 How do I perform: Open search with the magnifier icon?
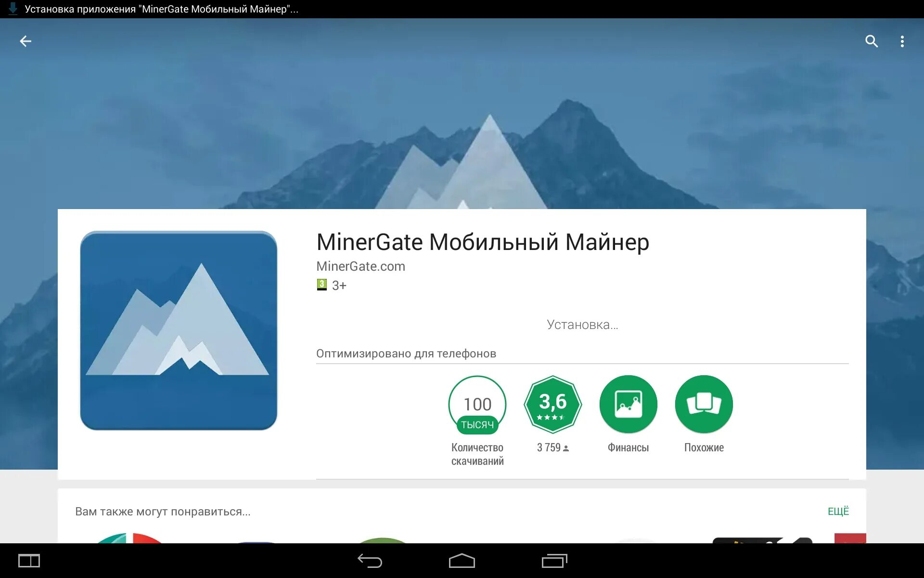(x=872, y=41)
